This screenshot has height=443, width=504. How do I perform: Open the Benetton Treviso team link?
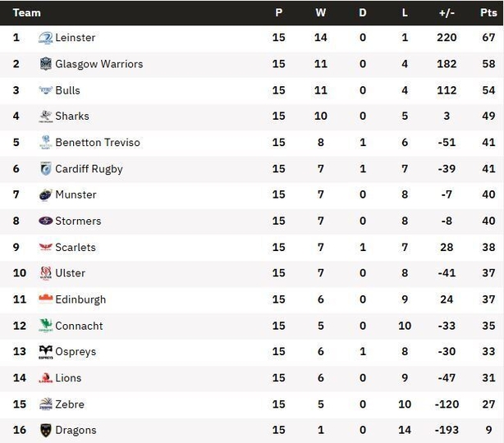click(98, 142)
